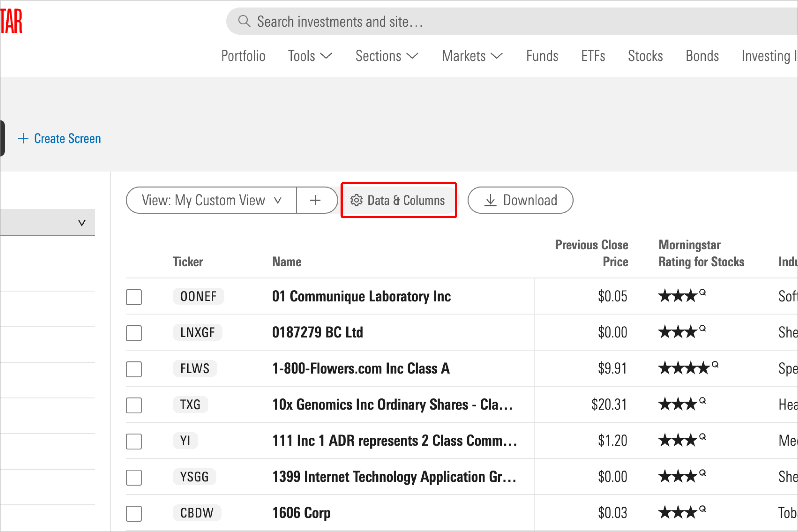Viewport: 798px width, 532px height.
Task: Expand the Sections menu
Action: [x=387, y=56]
